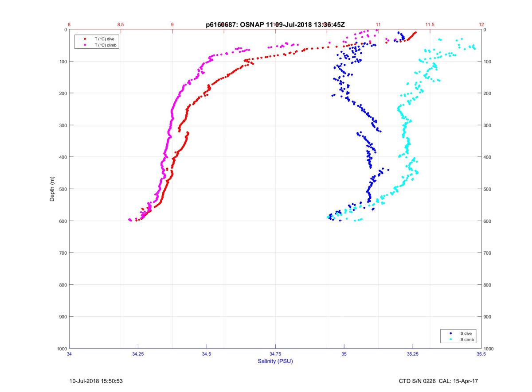
Task: Click the 34.5 salinity tick label
Action: [x=207, y=354]
